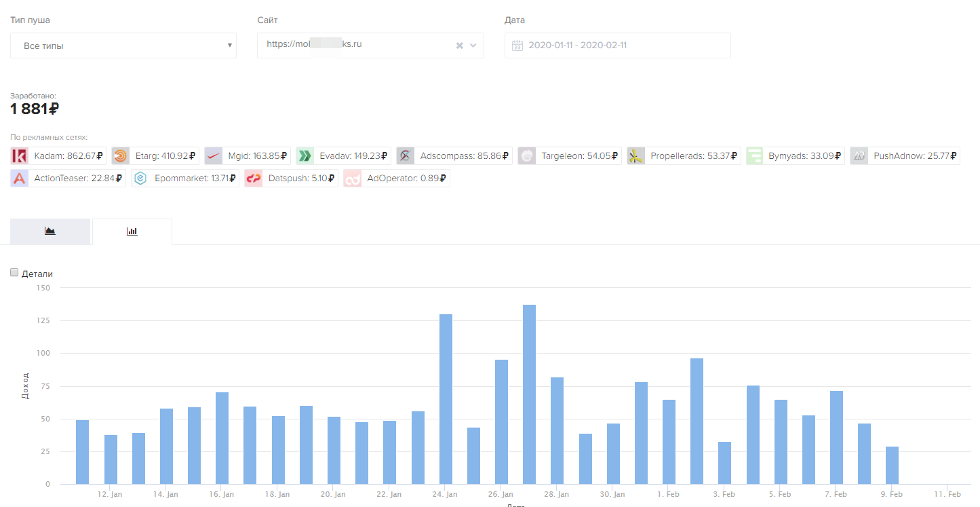Click the Datspush red logo icon
Image resolution: width=980 pixels, height=507 pixels.
pyautogui.click(x=254, y=179)
